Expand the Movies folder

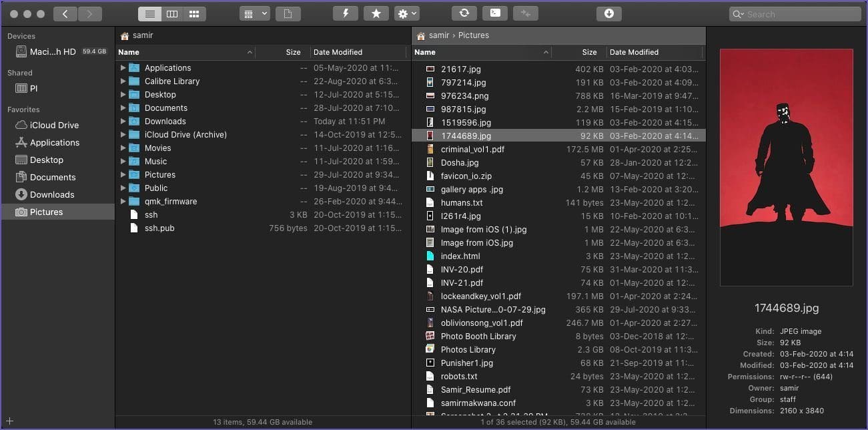tap(123, 148)
